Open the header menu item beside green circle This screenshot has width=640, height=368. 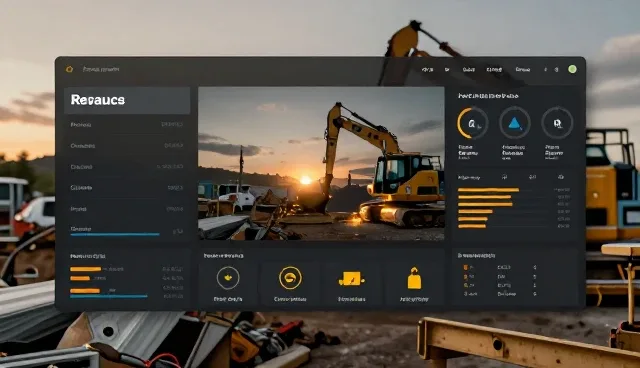556,70
